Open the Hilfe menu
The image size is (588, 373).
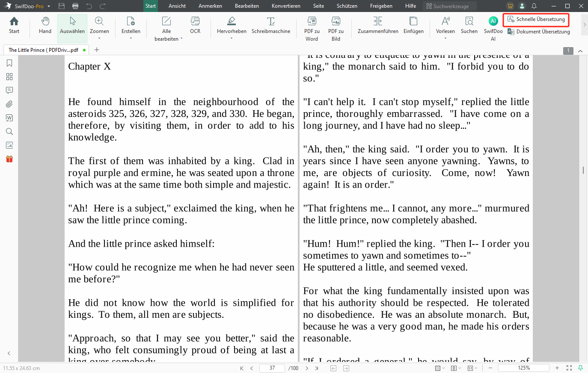pyautogui.click(x=410, y=6)
